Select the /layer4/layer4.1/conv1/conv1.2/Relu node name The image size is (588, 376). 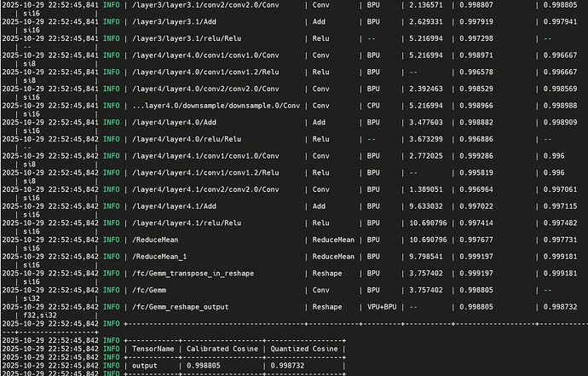pos(205,172)
